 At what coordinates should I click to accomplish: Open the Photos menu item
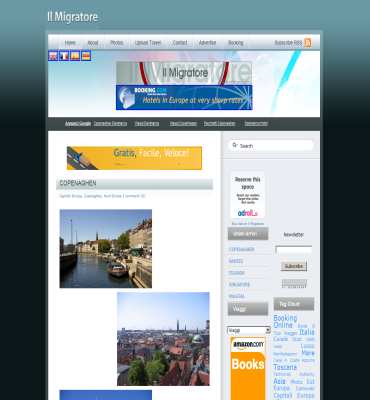coord(117,43)
